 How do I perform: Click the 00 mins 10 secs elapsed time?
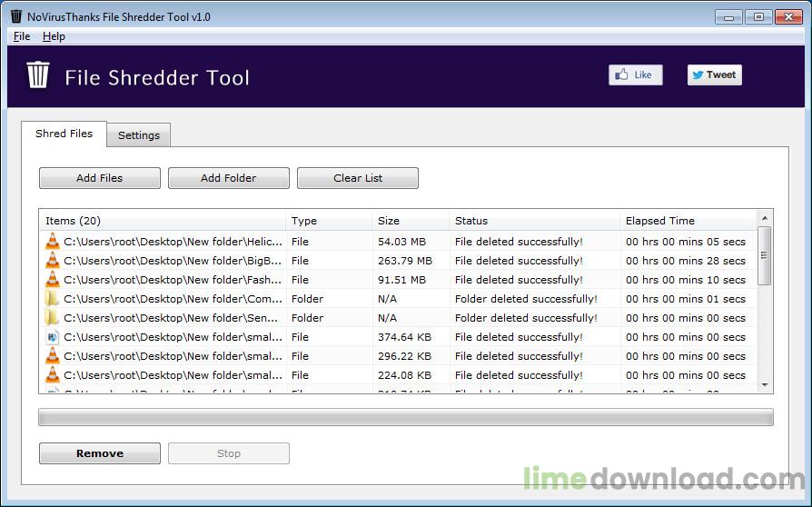coord(686,280)
